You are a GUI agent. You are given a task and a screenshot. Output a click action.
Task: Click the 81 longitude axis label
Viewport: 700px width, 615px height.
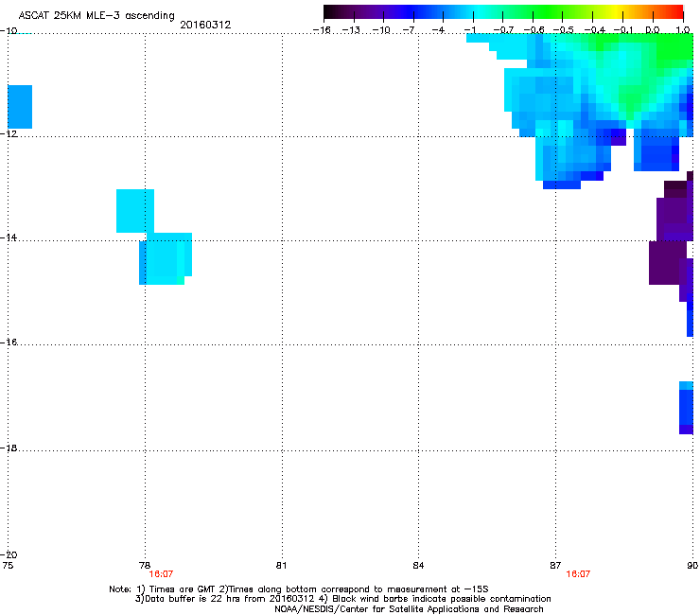pos(281,566)
